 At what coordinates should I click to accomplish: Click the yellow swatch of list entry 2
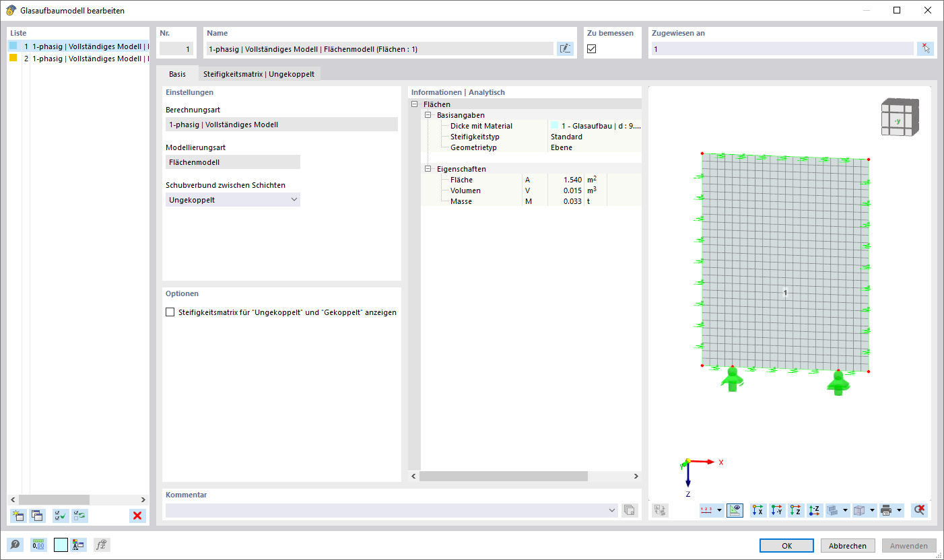13,58
